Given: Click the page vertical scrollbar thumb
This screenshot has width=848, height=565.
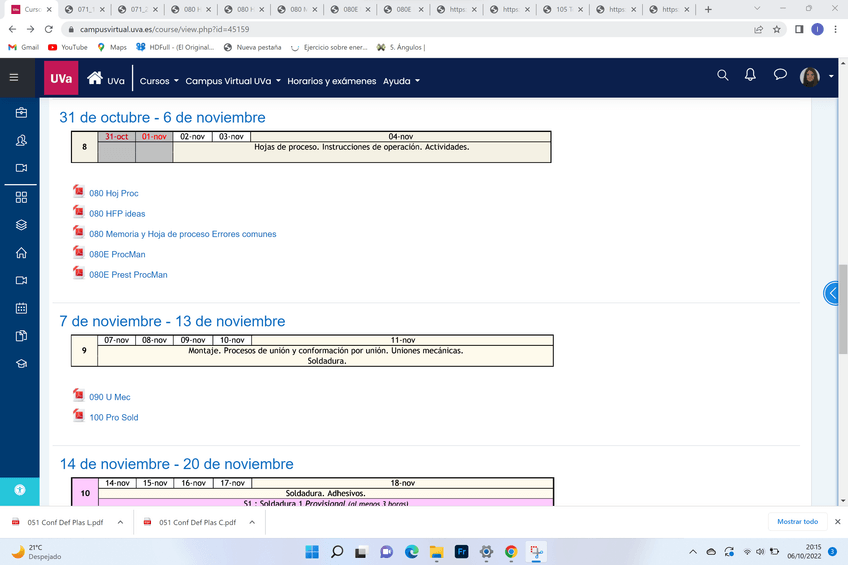Looking at the screenshot, I should coord(843,309).
